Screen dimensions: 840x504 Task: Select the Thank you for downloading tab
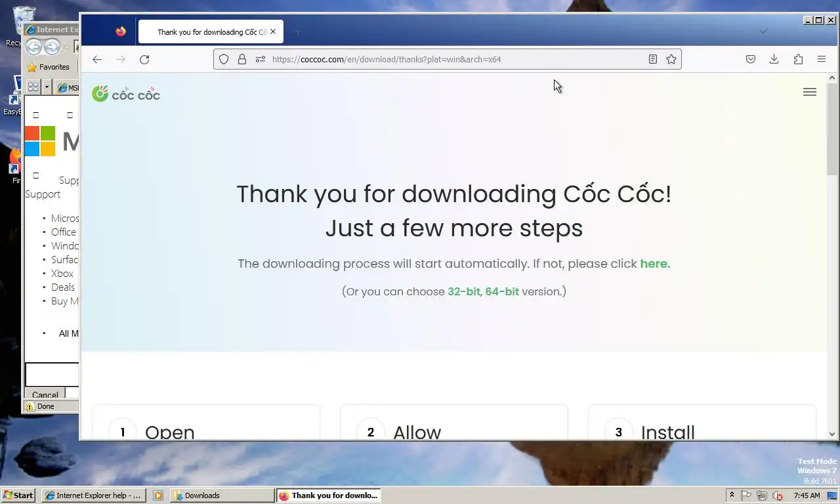pyautogui.click(x=211, y=31)
